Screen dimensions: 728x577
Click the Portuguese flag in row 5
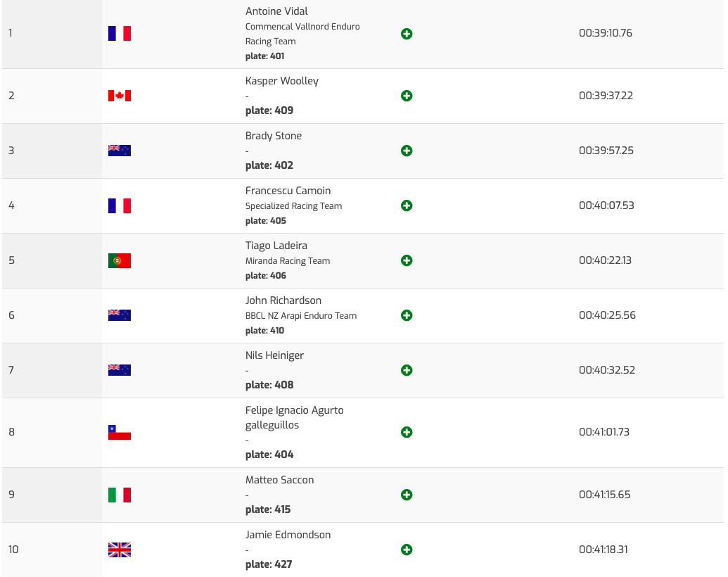pos(120,260)
